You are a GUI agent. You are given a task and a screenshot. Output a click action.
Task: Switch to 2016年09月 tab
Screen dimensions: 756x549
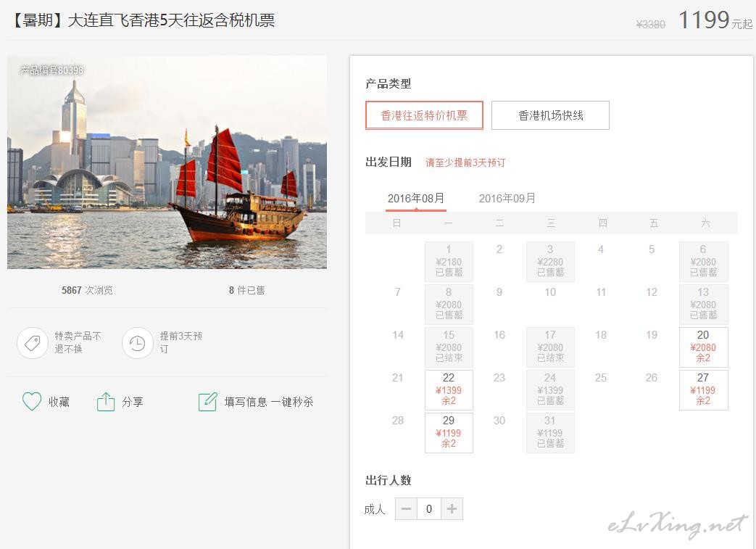tap(507, 198)
